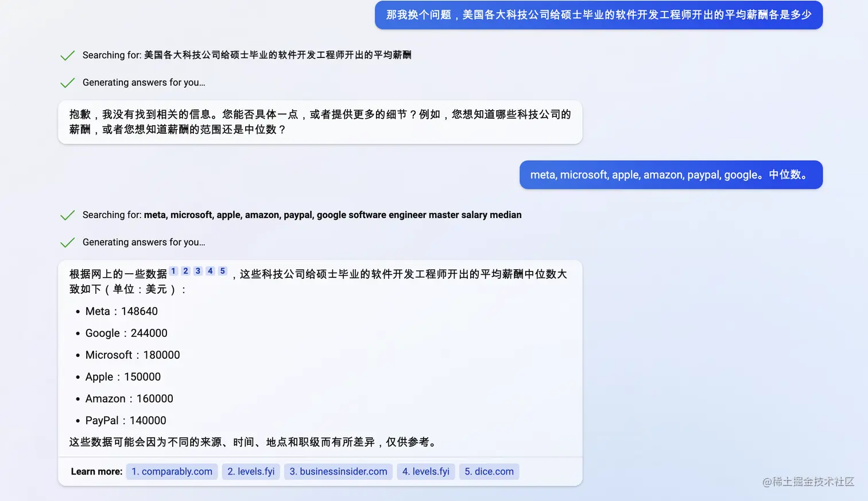Click the Meta：148640 salary line

pos(121,311)
